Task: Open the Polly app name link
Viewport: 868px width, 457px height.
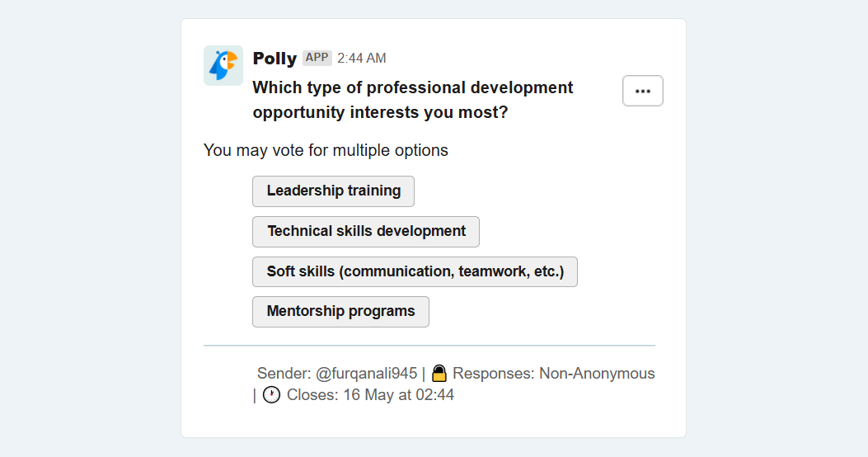Action: pyautogui.click(x=274, y=59)
